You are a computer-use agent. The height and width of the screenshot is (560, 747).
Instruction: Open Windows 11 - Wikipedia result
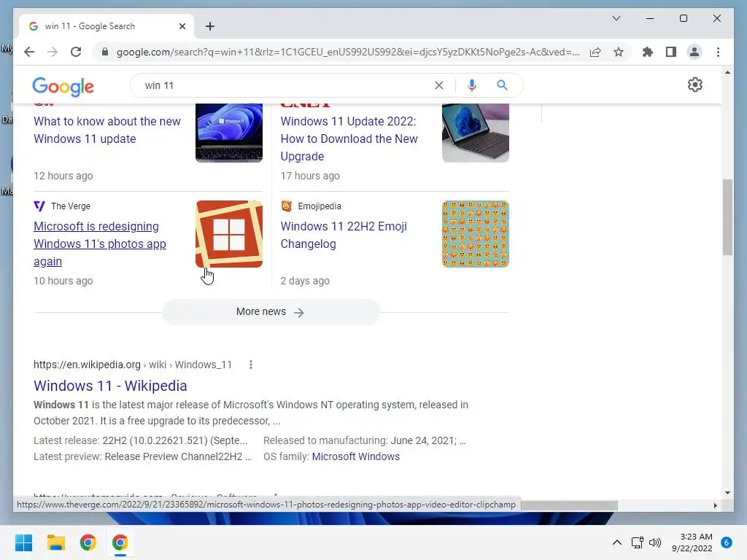(110, 386)
